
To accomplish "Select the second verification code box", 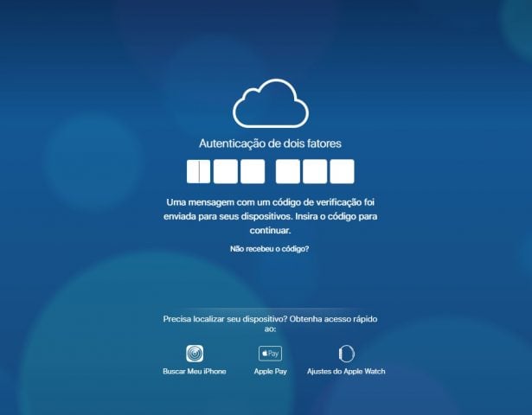I will 226,171.
